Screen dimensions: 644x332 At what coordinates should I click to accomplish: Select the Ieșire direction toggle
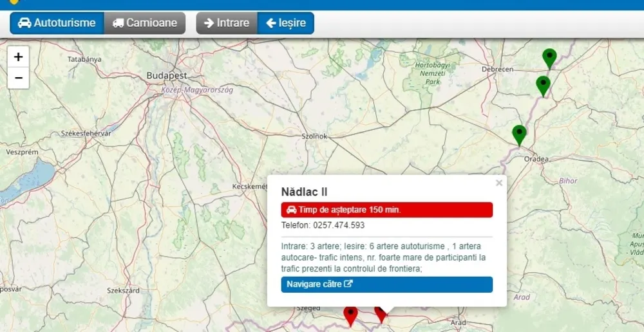[286, 23]
